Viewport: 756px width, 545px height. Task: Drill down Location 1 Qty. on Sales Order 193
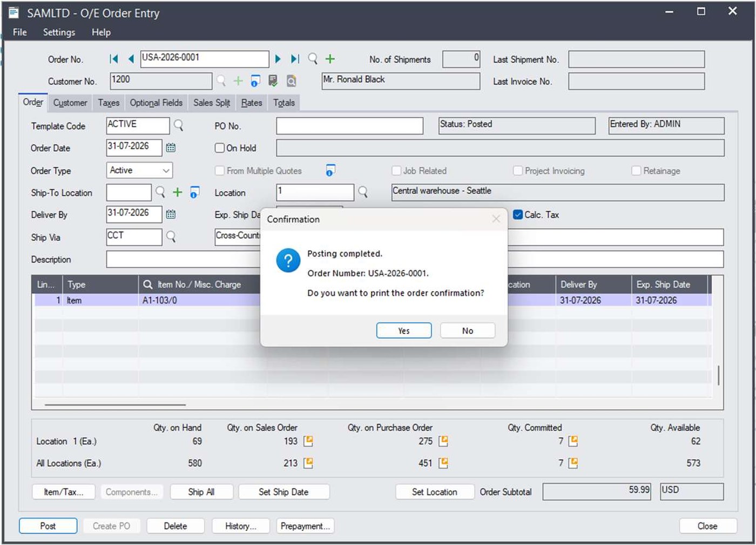tap(308, 441)
